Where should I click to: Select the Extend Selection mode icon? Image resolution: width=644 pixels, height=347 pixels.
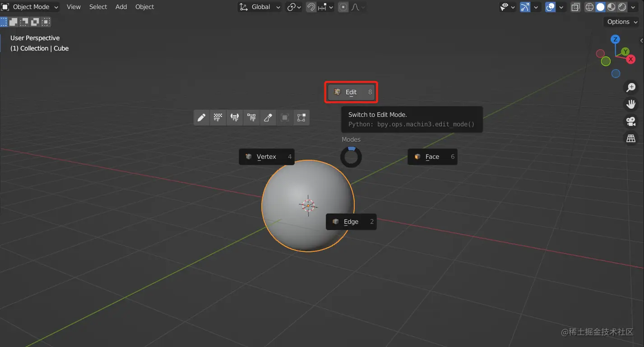(14, 21)
